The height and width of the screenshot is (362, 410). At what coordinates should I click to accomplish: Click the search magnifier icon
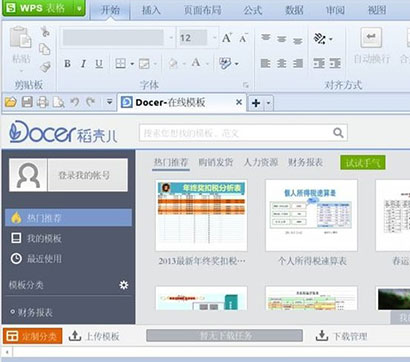(x=338, y=133)
